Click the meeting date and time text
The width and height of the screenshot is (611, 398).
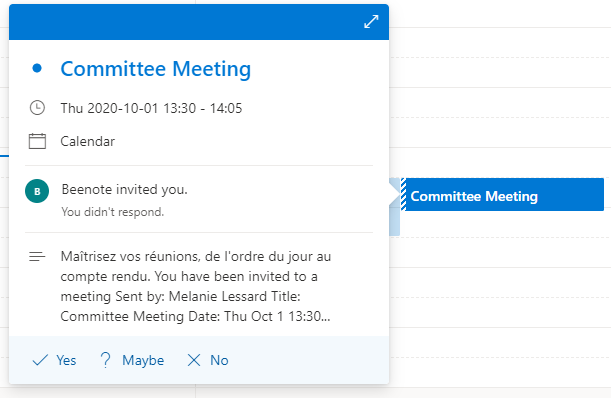point(151,108)
